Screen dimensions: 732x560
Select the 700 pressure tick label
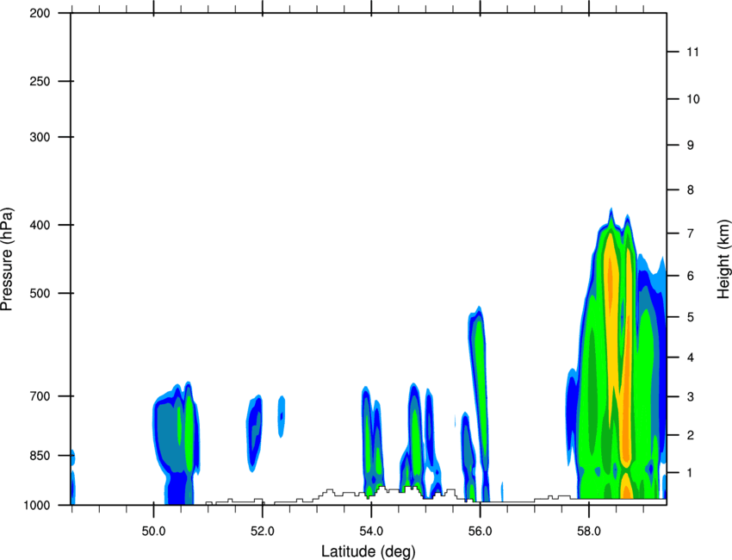(40, 396)
